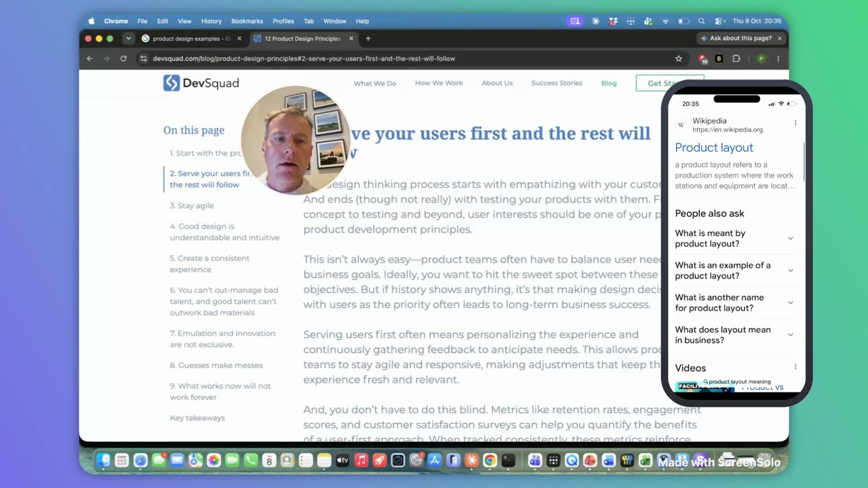868x488 pixels.
Task: Open the Chrome tab search dropdown
Action: [128, 39]
